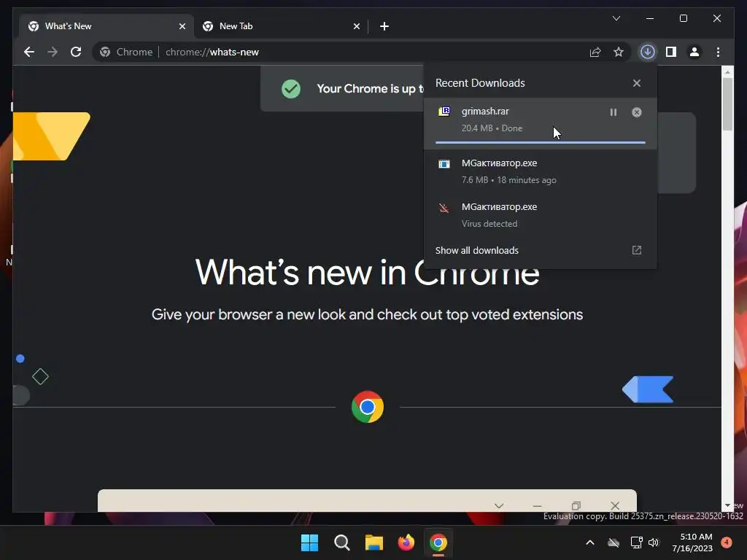Select MGактиватор.exe with Virus detected
The height and width of the screenshot is (560, 747).
pos(541,215)
